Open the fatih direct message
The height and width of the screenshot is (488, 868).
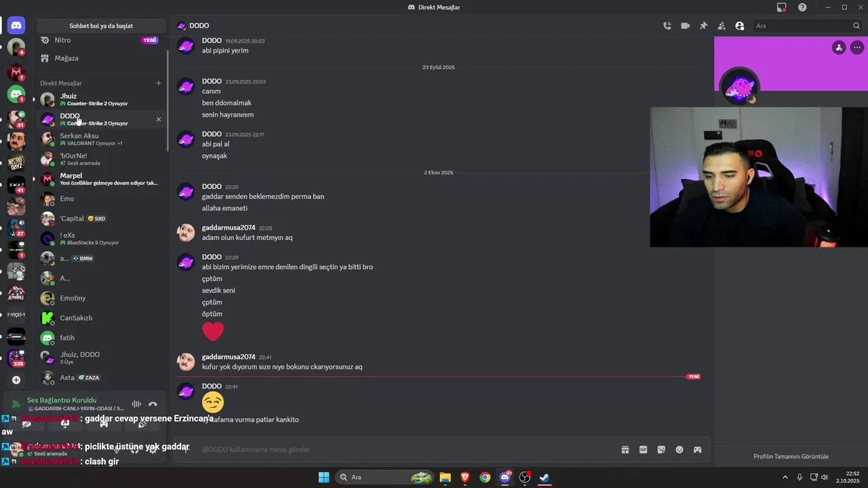(x=100, y=338)
